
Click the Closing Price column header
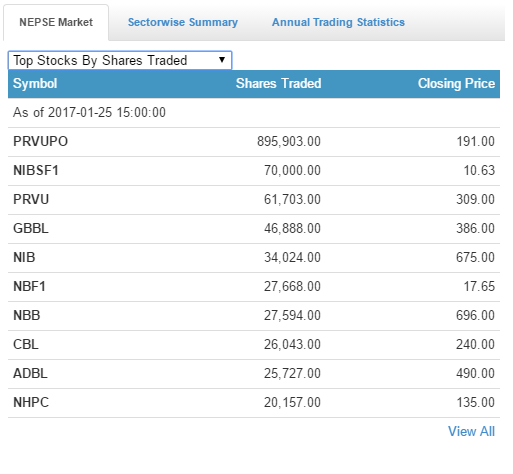pos(456,84)
